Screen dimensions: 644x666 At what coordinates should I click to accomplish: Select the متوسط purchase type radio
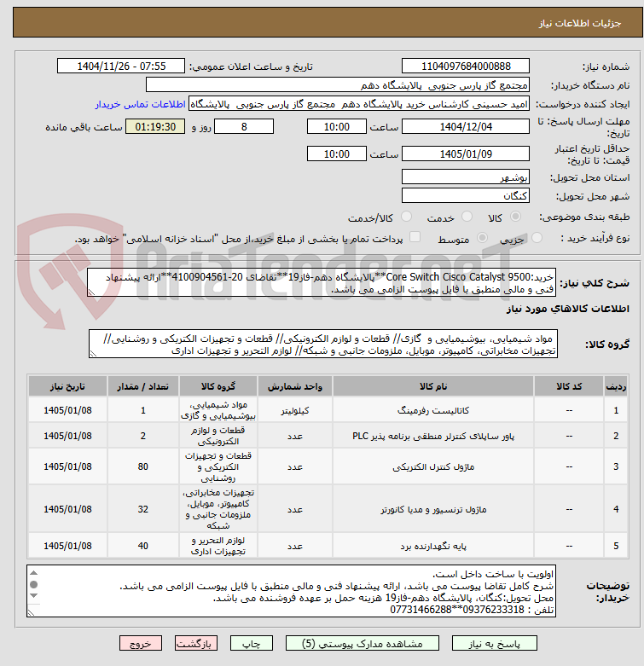482,237
